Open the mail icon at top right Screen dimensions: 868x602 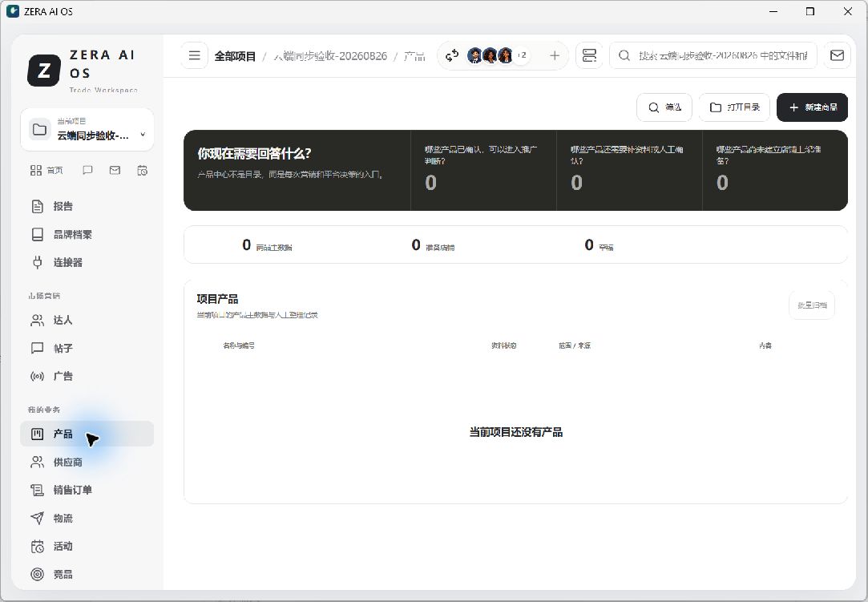(x=837, y=55)
